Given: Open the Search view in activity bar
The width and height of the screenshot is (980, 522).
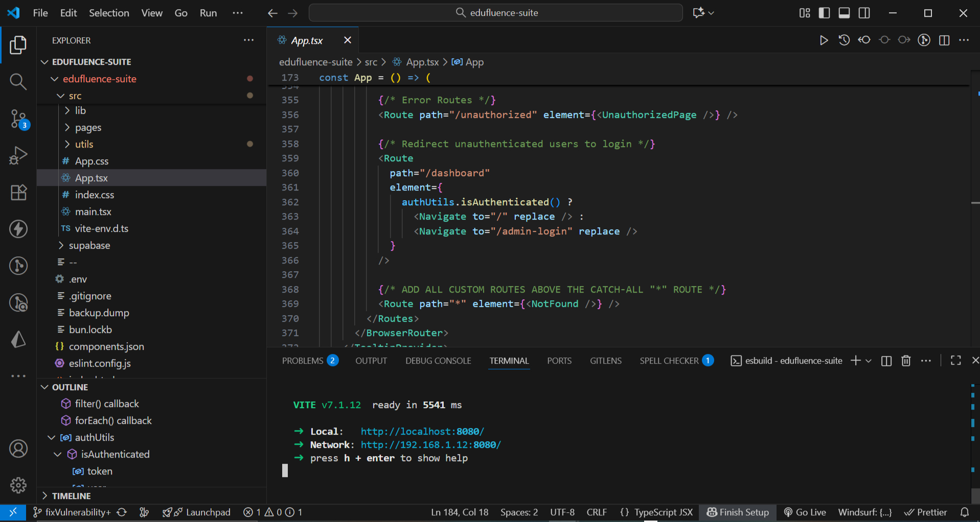Looking at the screenshot, I should pos(18,82).
